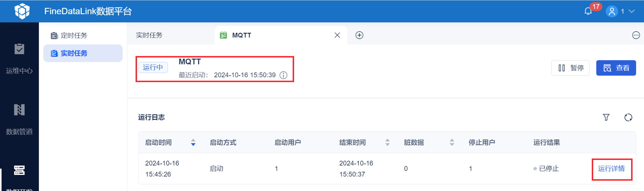Open the notification bell

pyautogui.click(x=588, y=11)
